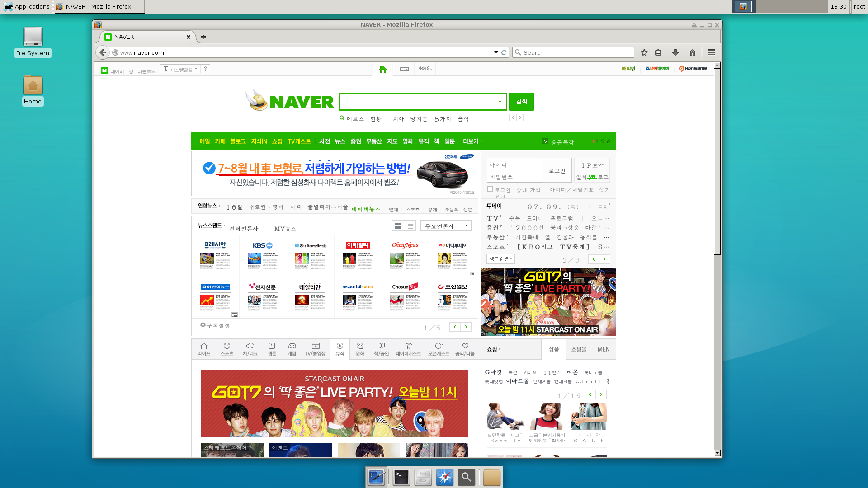Open the TV/동영상 category icon
Screen dimensions: 868x488
[x=316, y=349]
